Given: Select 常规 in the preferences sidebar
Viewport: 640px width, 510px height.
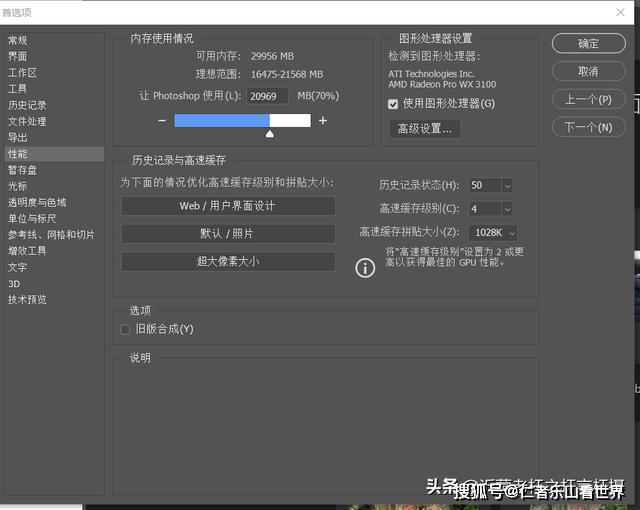Looking at the screenshot, I should pyautogui.click(x=18, y=40).
